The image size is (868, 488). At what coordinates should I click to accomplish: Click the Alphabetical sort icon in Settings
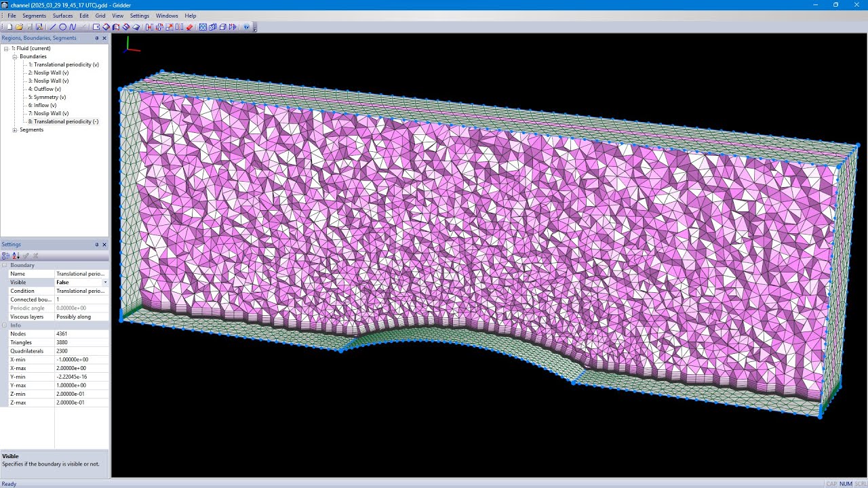coord(16,256)
